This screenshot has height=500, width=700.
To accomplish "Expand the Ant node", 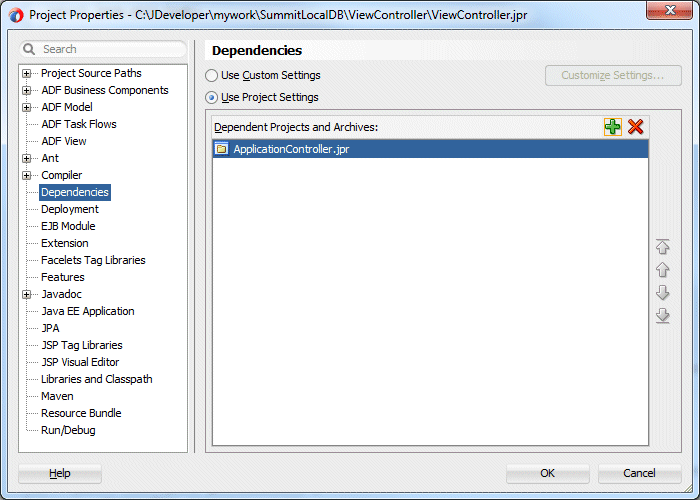I will (27, 158).
